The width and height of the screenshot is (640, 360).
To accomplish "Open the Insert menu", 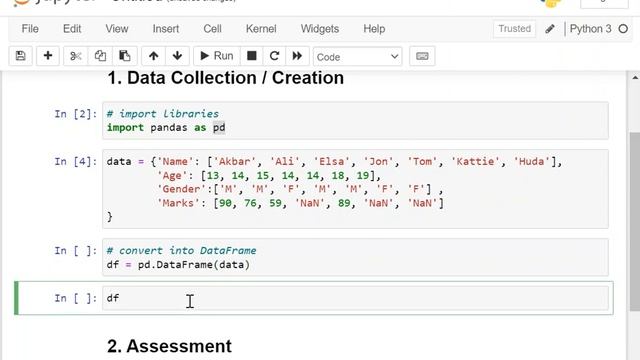I will (x=166, y=29).
